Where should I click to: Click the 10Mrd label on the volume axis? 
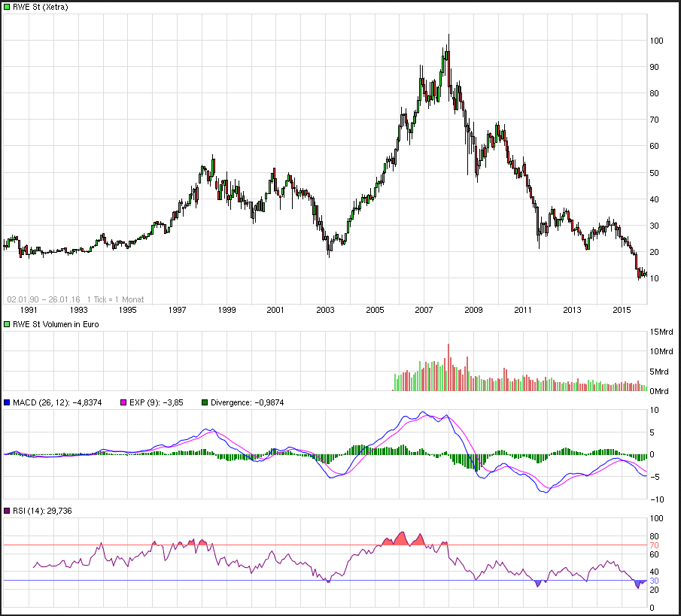click(x=661, y=352)
